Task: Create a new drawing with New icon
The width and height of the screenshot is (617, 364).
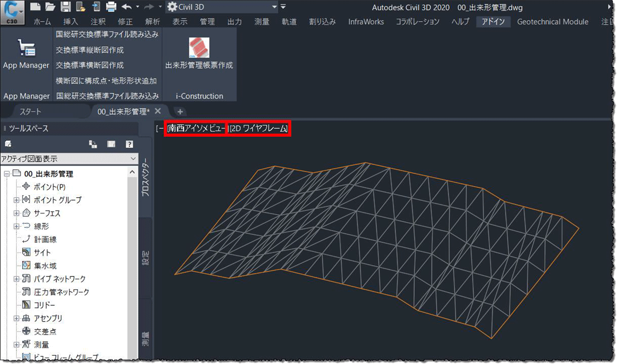Action: pos(35,7)
